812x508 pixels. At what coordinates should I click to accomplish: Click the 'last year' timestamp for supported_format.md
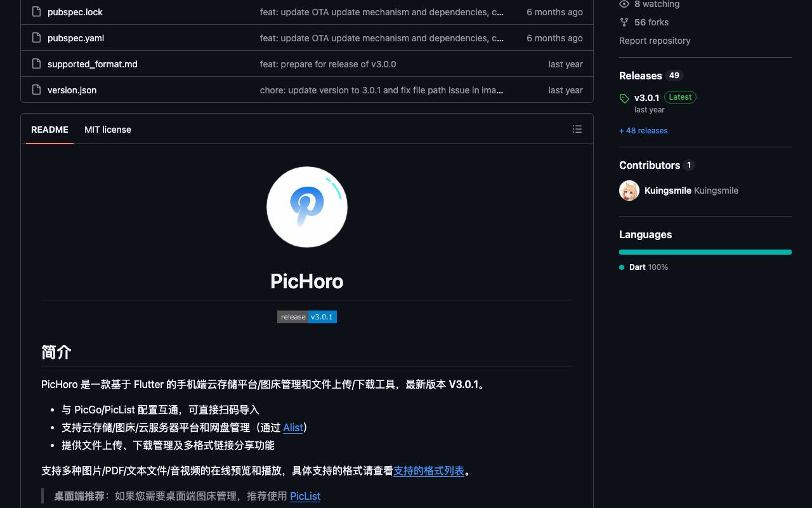click(x=565, y=64)
